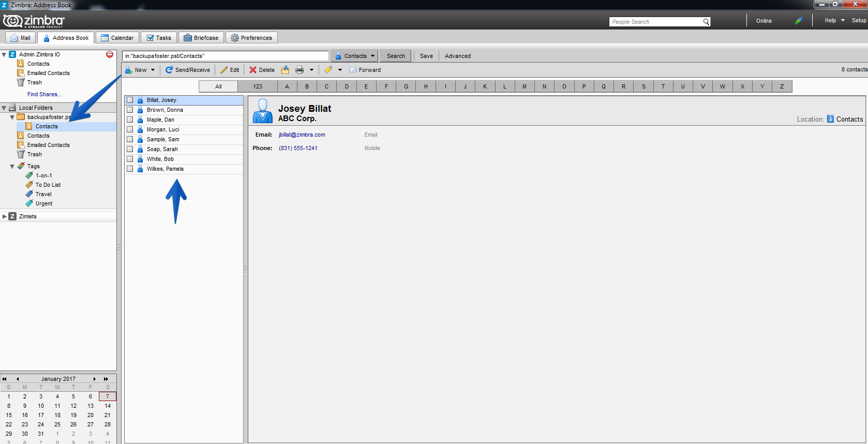Click the Edit pencil icon

click(x=224, y=70)
